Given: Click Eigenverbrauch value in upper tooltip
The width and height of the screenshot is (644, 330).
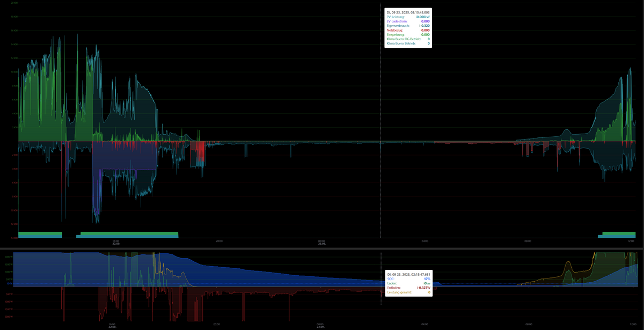Looking at the screenshot, I should point(424,26).
